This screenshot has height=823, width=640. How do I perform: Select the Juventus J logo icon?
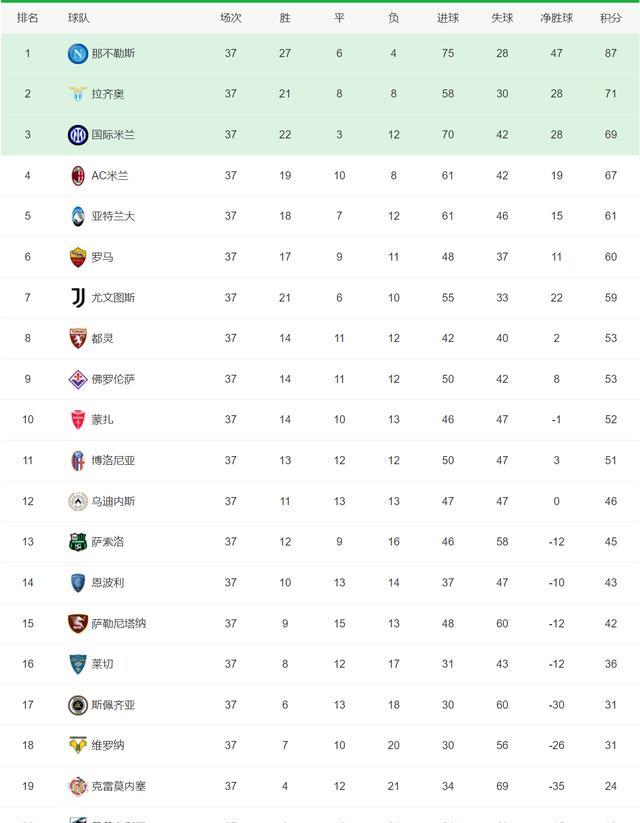[x=78, y=298]
